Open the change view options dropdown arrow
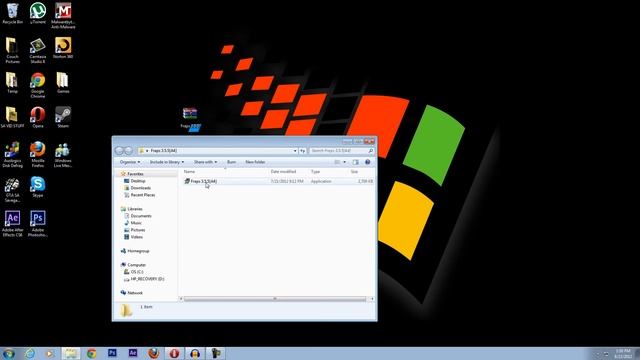The height and width of the screenshot is (360, 640). coord(344,162)
